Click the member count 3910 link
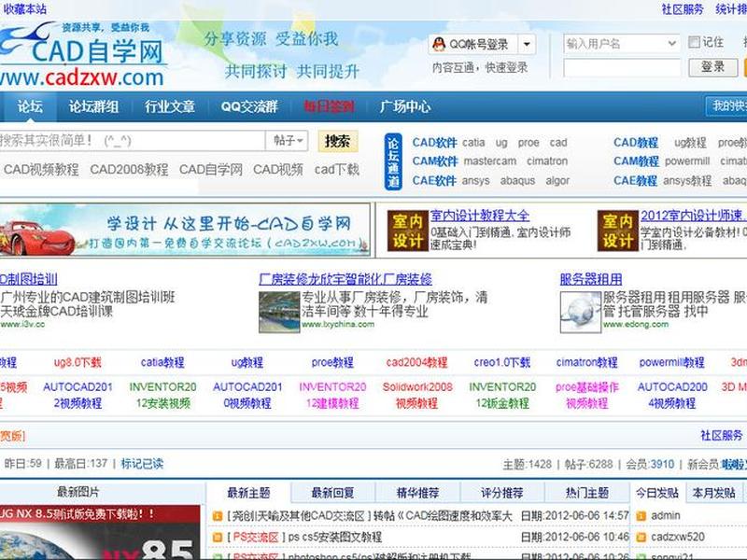Screen dimensions: 747x560 tap(662, 464)
